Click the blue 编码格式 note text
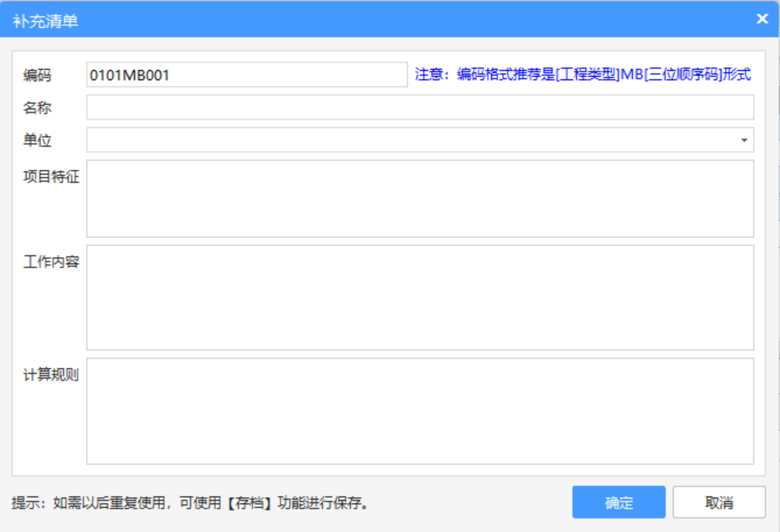This screenshot has width=780, height=532. point(583,75)
